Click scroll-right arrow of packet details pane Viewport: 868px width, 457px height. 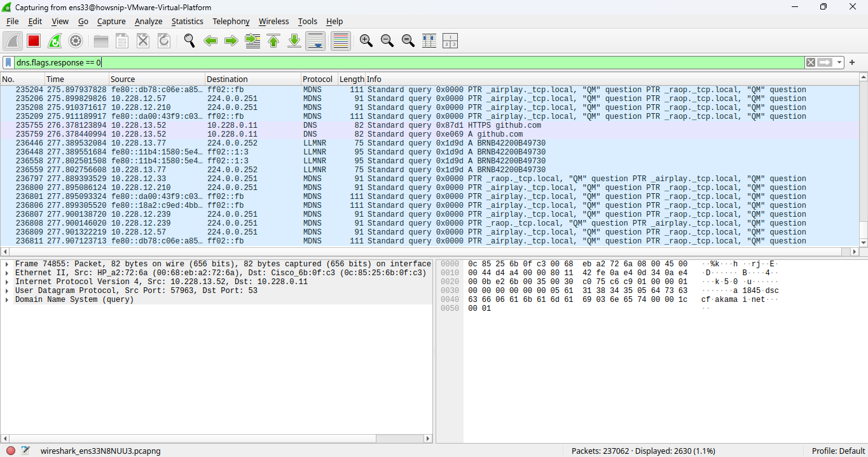click(x=429, y=438)
